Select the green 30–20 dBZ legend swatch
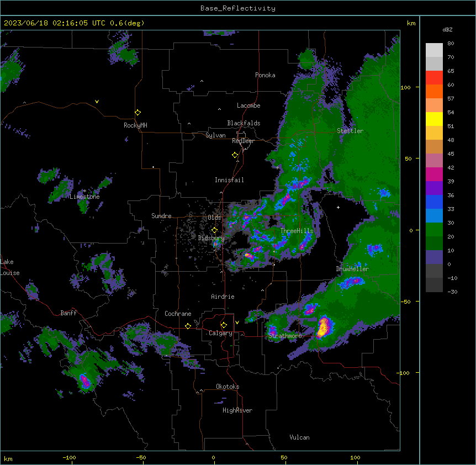 coord(434,230)
